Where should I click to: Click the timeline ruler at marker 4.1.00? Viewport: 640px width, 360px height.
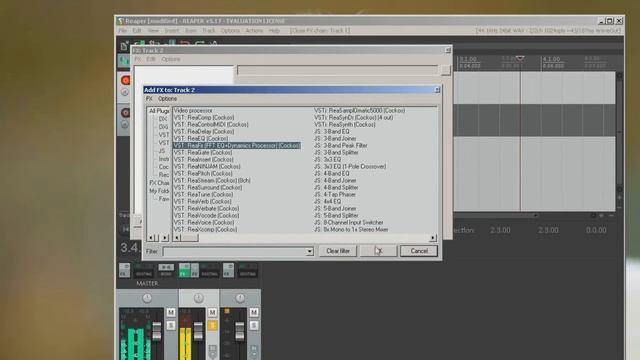click(551, 60)
